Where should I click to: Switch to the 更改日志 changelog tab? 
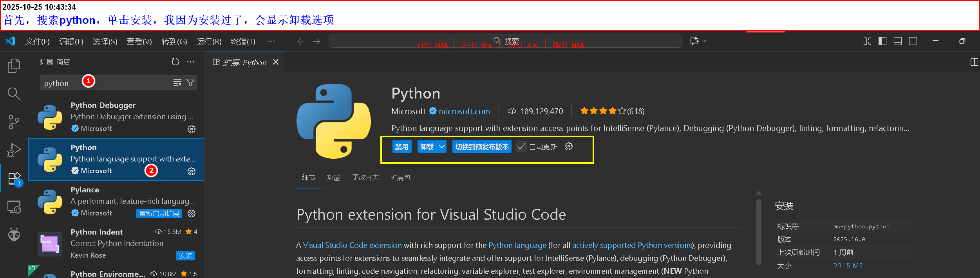click(x=365, y=178)
